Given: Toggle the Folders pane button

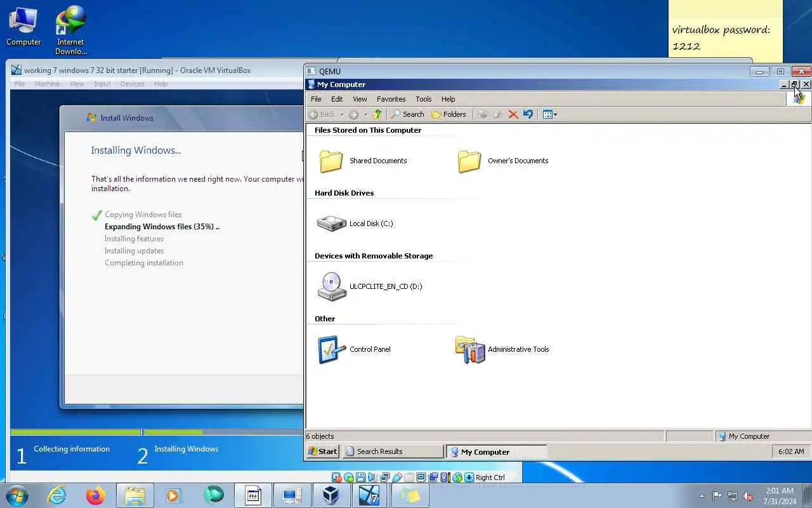Looking at the screenshot, I should 449,114.
